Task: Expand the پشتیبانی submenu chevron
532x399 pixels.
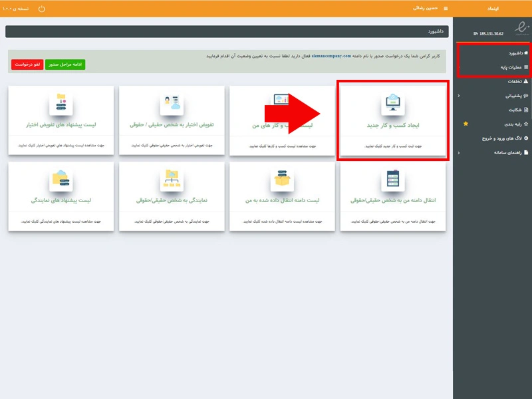Action: [x=459, y=96]
